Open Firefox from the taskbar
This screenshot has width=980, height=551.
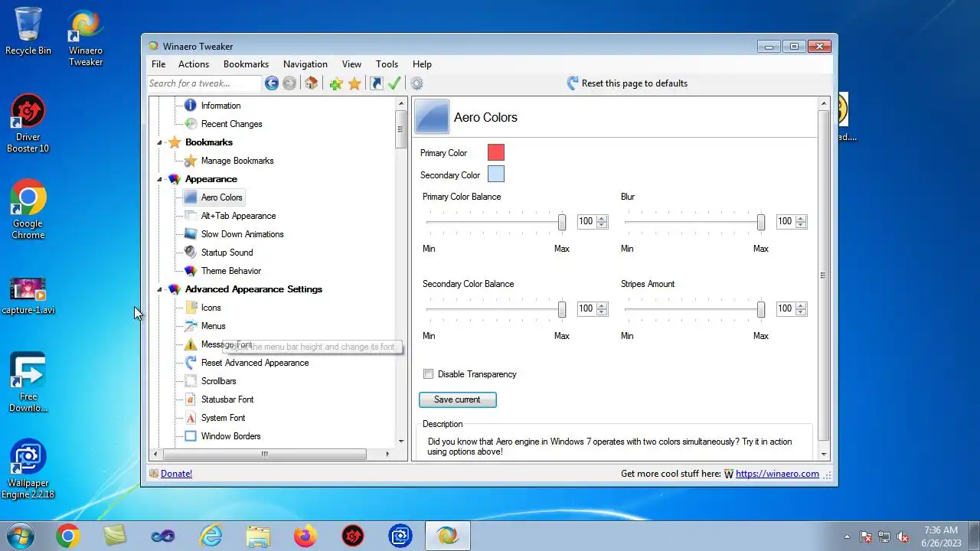(305, 536)
